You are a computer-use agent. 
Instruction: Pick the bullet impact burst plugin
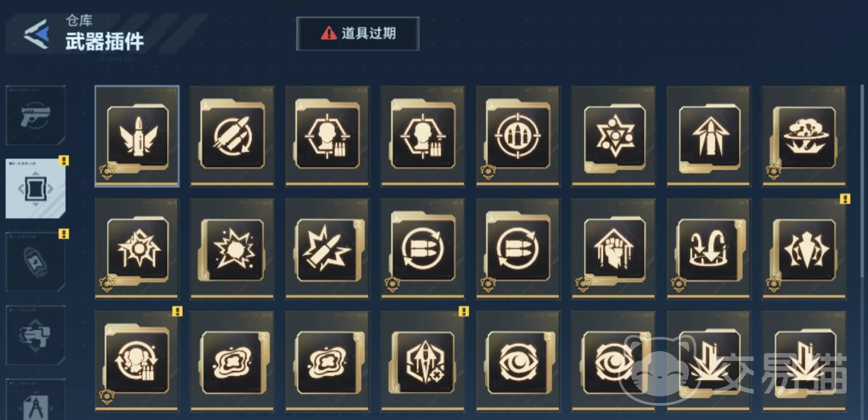[x=328, y=249]
